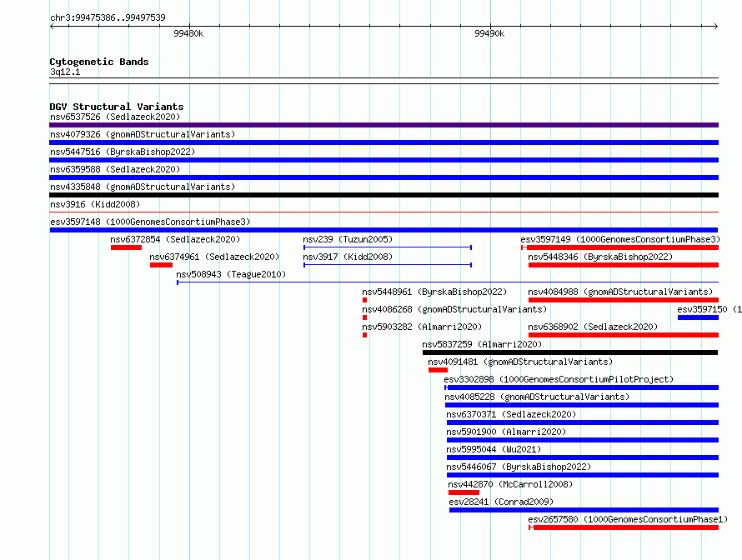The height and width of the screenshot is (560, 742).
Task: Click blue bar under nsv4085228
Action: [582, 405]
